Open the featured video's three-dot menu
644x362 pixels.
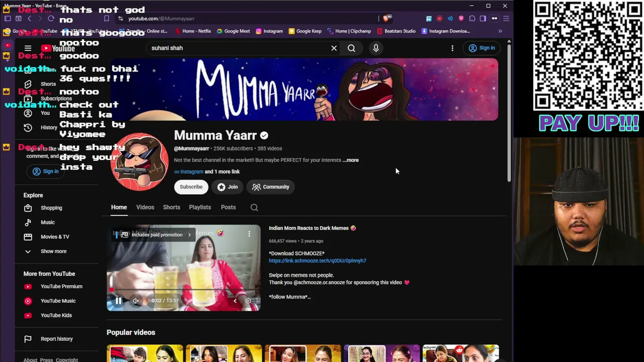point(249,234)
